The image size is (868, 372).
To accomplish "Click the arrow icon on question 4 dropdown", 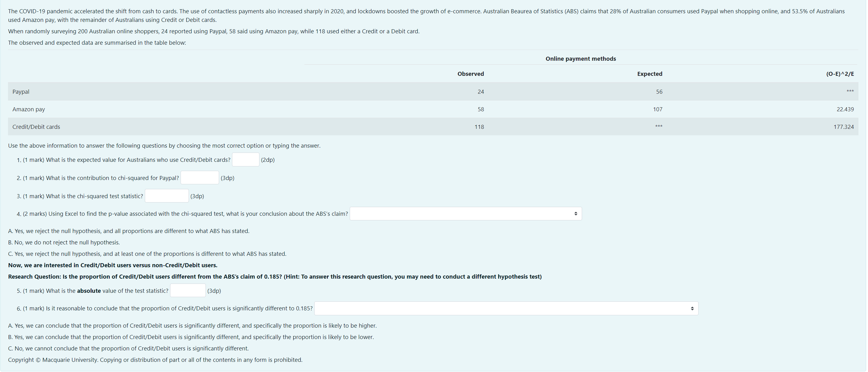I will pos(576,214).
